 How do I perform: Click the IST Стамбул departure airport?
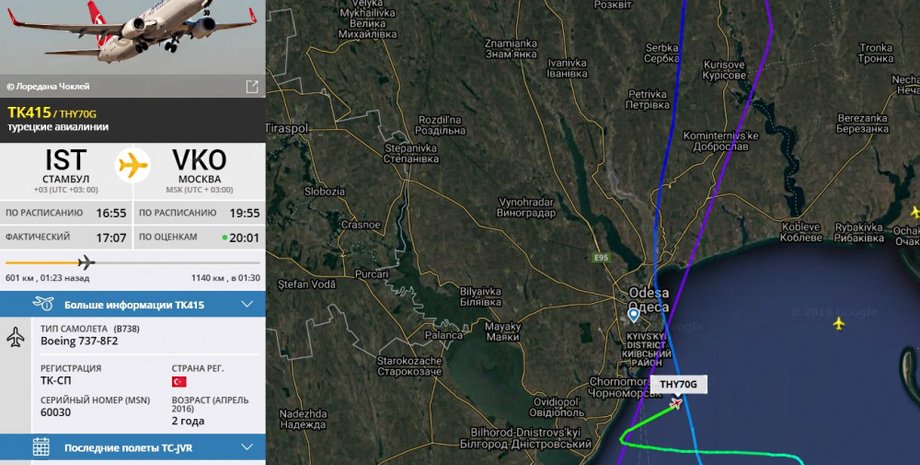[x=66, y=169]
